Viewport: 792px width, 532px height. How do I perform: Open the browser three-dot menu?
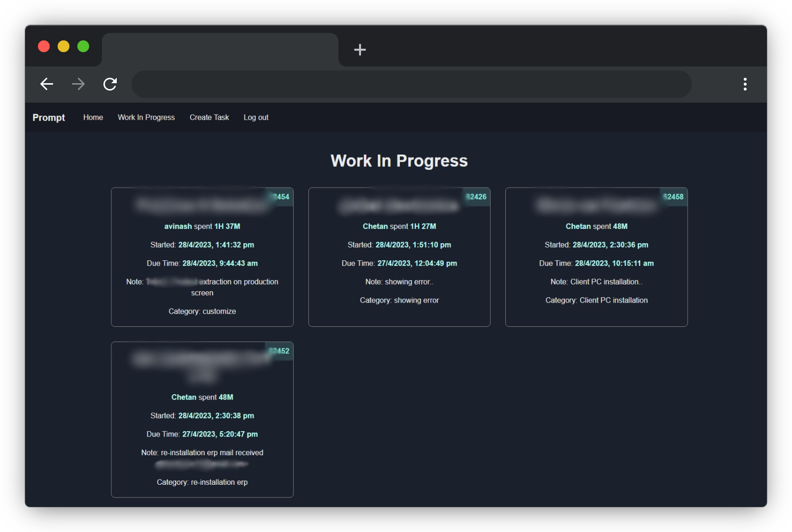[745, 84]
